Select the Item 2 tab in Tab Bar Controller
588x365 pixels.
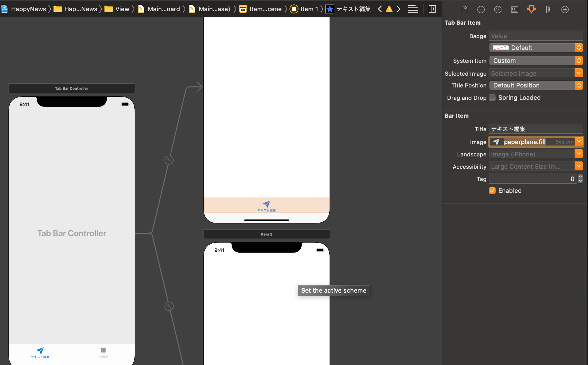[x=103, y=352]
